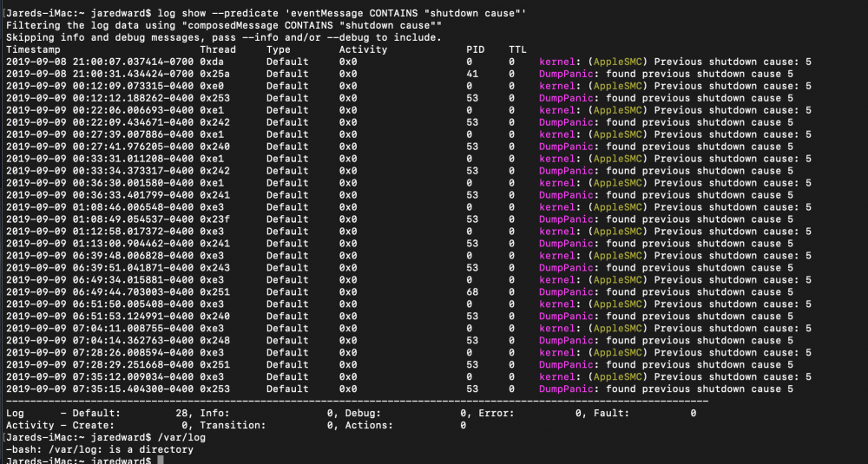Click timestamp 2019-09-09 01:08:49.054537-0400
Screen dimensions: 868x464
click(100, 219)
